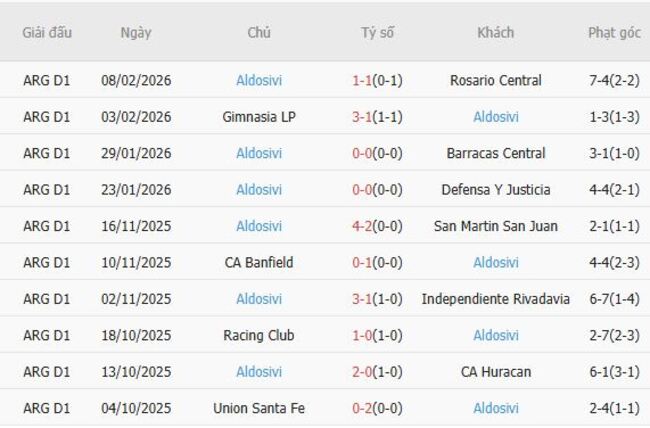Click the 6-7(1-4) corner kick result
The height and width of the screenshot is (428, 650).
(x=614, y=299)
